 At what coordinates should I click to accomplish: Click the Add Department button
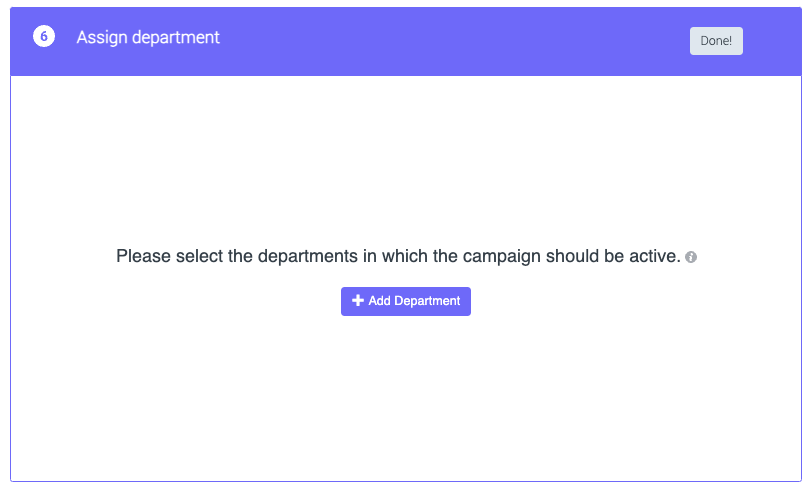point(405,301)
